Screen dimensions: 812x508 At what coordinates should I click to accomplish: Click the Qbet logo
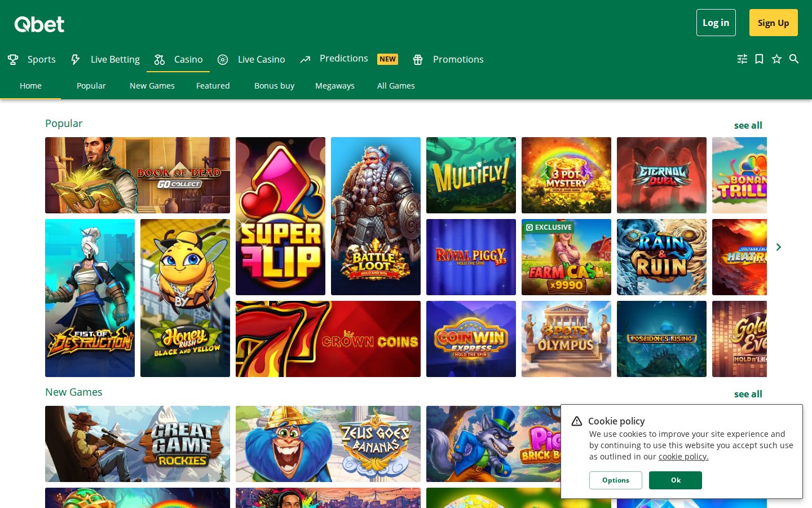coord(39,24)
